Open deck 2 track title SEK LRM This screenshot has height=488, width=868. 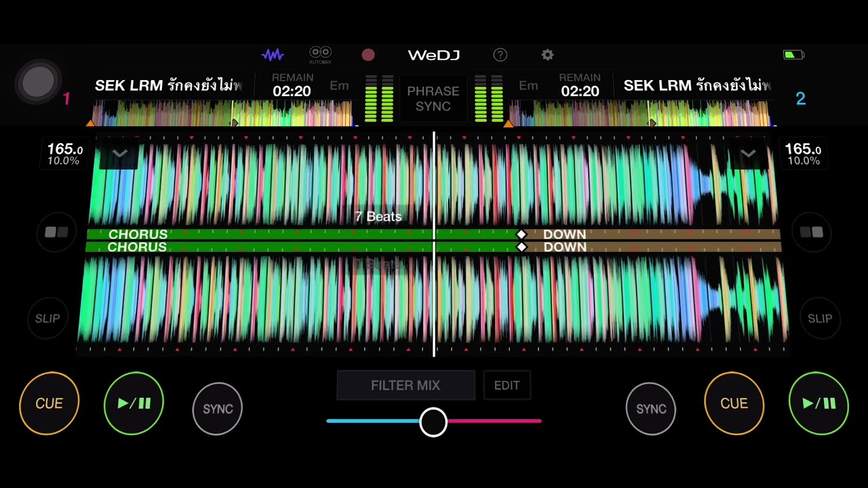696,85
